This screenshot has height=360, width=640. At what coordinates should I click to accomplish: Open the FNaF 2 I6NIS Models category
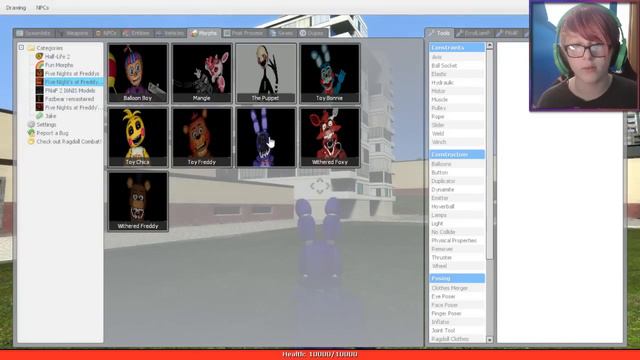pos(70,91)
